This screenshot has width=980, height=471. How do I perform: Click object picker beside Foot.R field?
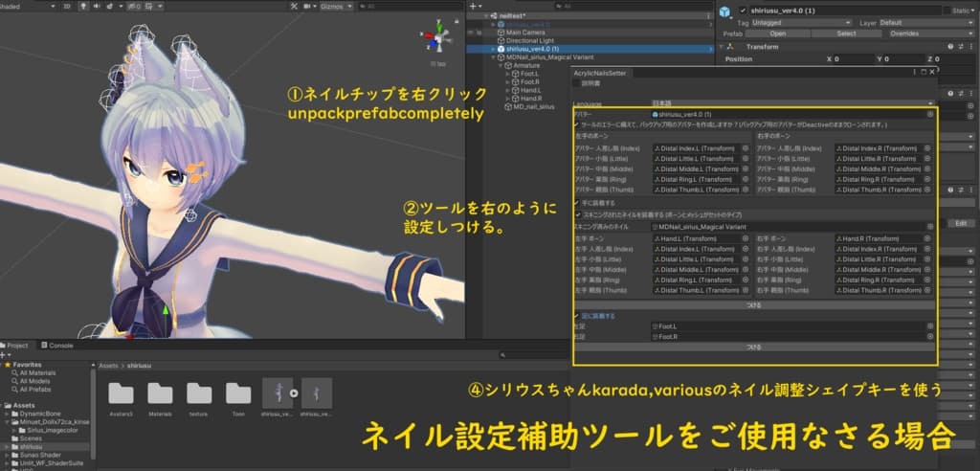coord(930,336)
